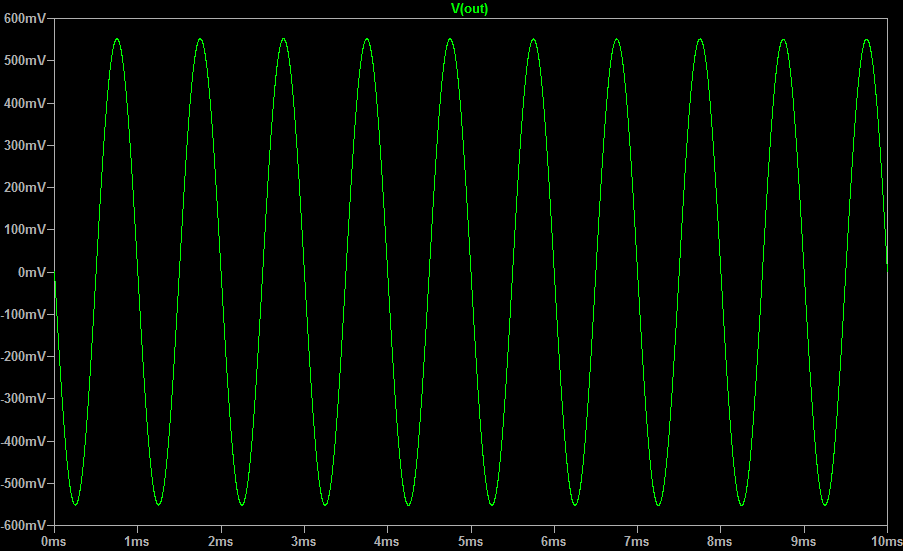Select the 600mV y-axis label

(25, 18)
